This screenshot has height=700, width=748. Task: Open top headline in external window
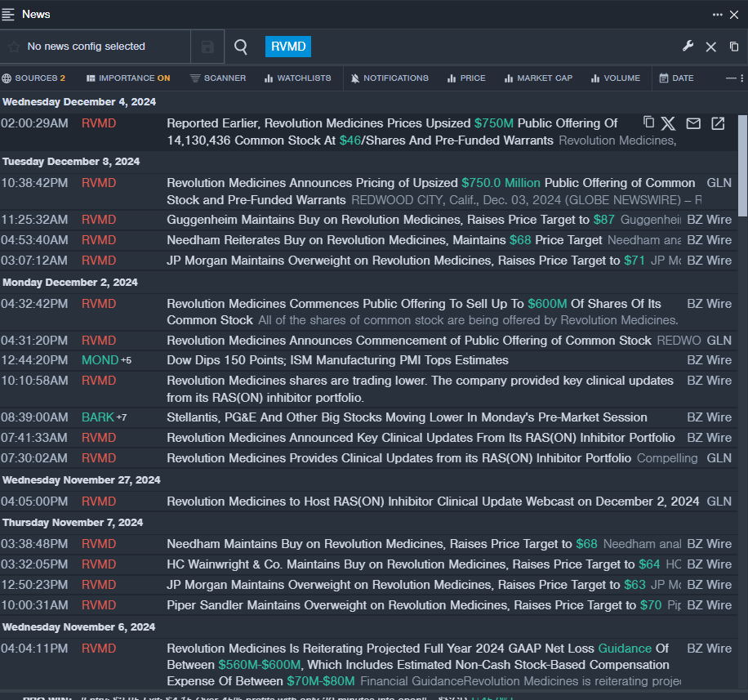(x=718, y=123)
